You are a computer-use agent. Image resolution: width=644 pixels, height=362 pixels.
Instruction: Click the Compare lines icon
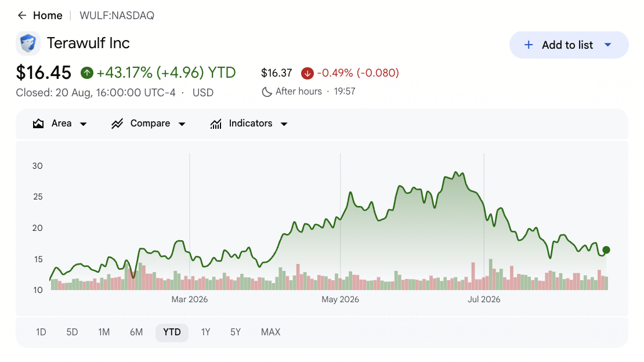pyautogui.click(x=117, y=123)
